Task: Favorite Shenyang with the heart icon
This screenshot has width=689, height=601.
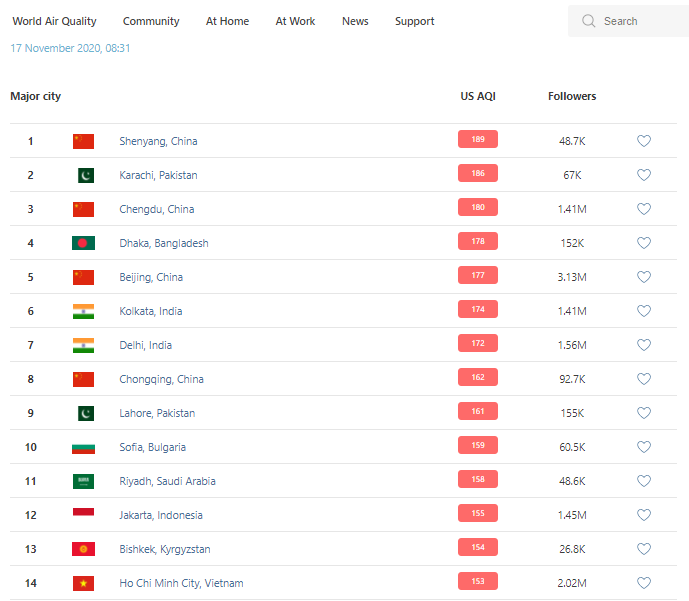Action: (644, 141)
